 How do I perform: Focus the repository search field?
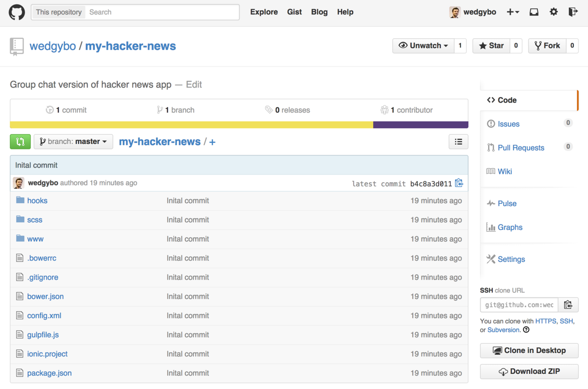click(x=162, y=12)
